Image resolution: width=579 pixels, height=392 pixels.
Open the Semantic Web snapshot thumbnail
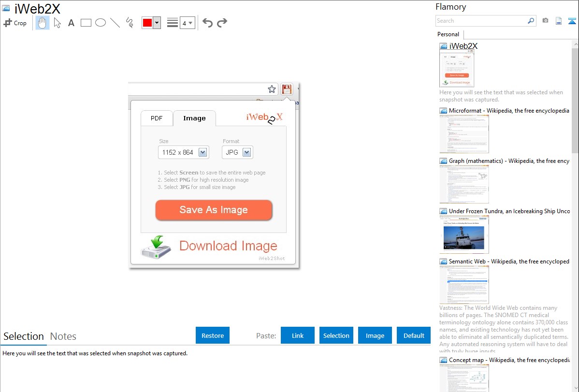[464, 285]
